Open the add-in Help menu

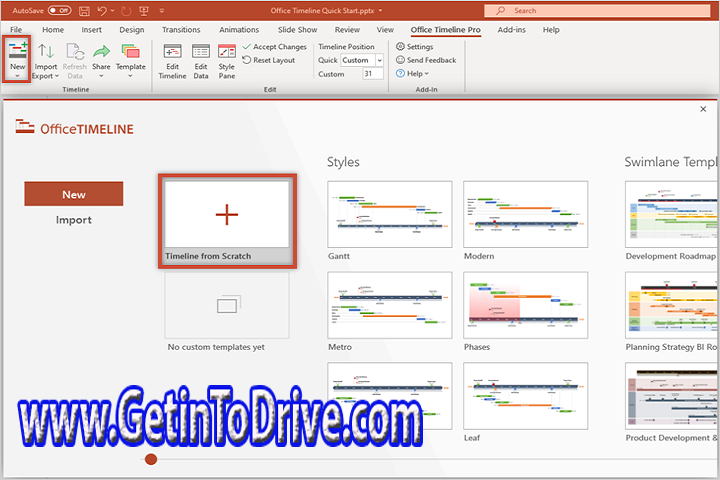pos(412,73)
